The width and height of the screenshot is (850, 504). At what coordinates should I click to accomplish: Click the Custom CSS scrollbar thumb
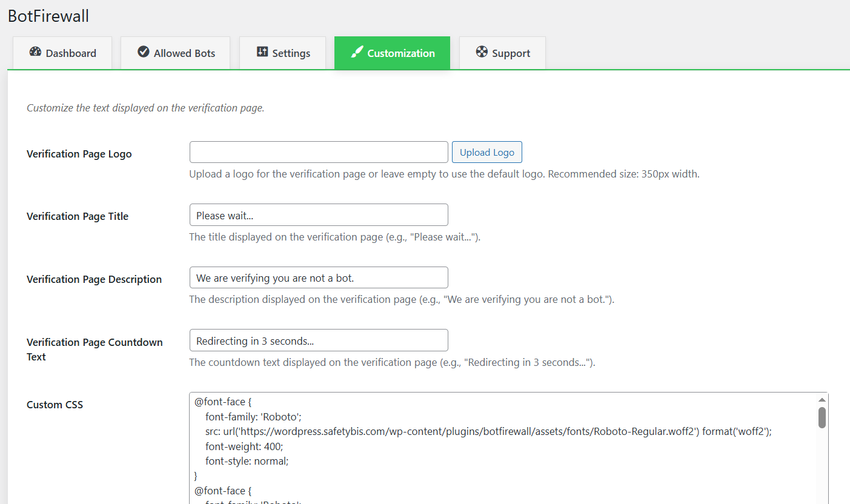[x=822, y=418]
